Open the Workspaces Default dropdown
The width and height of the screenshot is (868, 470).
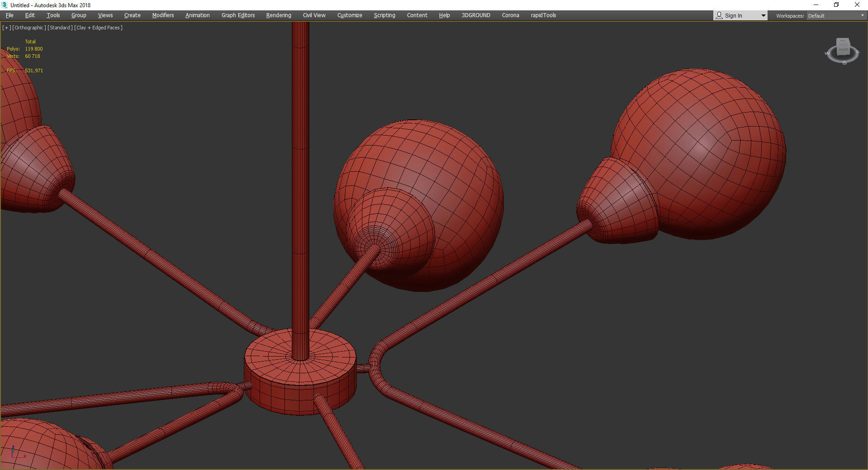(x=836, y=16)
